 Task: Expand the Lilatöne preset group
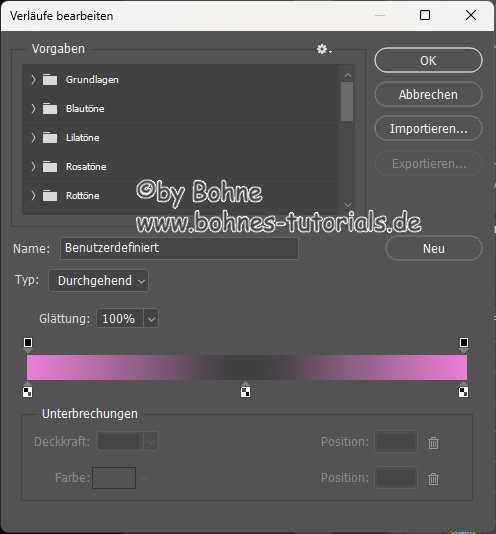point(33,138)
